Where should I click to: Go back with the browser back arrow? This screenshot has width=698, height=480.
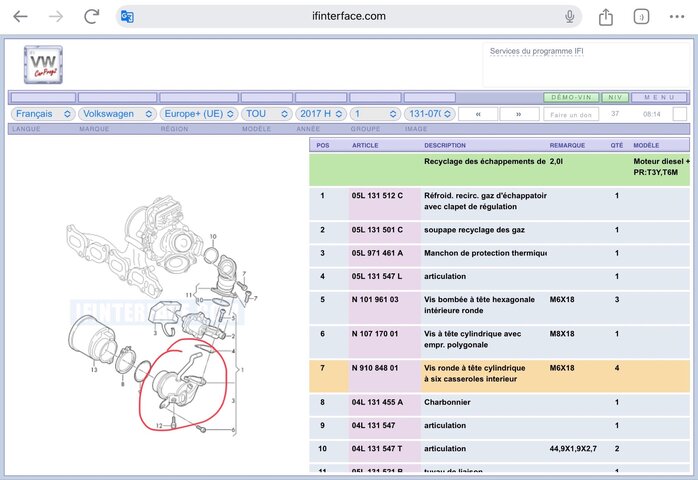(x=20, y=17)
